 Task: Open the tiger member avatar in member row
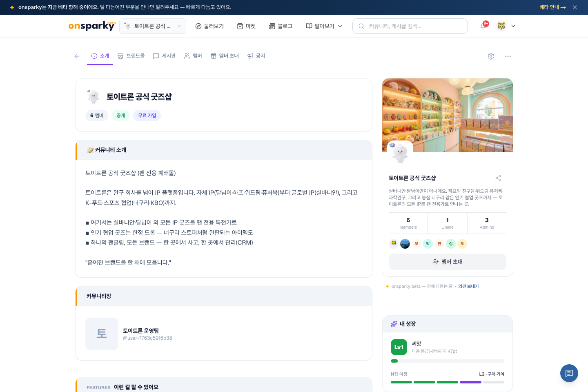[394, 244]
